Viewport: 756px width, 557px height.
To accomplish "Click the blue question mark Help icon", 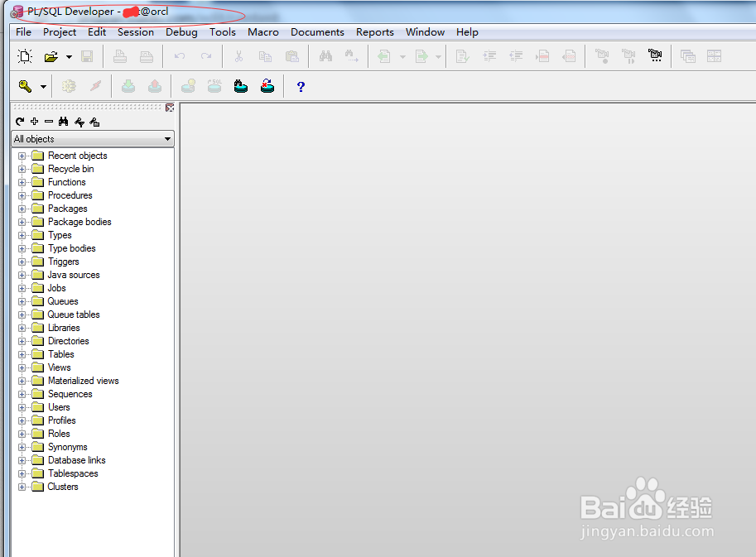I will 301,87.
